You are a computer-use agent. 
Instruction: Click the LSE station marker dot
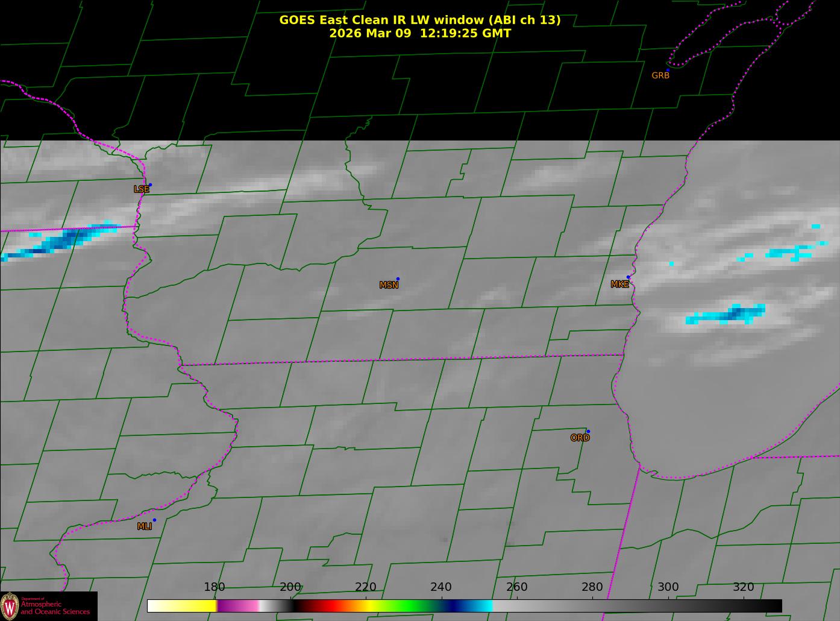150,185
